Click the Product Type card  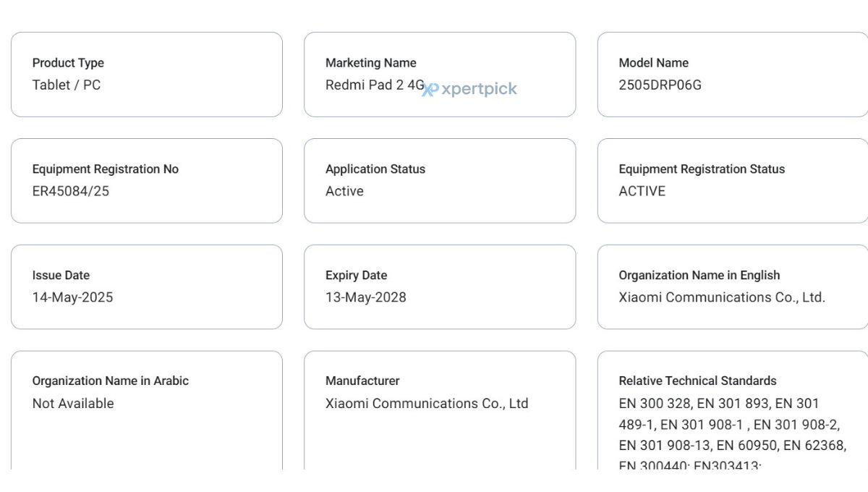click(x=147, y=75)
